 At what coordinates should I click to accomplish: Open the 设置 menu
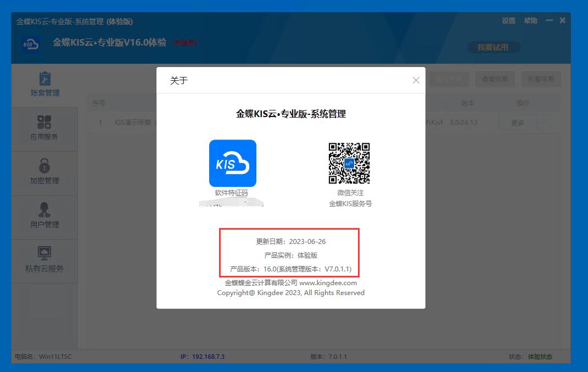508,21
